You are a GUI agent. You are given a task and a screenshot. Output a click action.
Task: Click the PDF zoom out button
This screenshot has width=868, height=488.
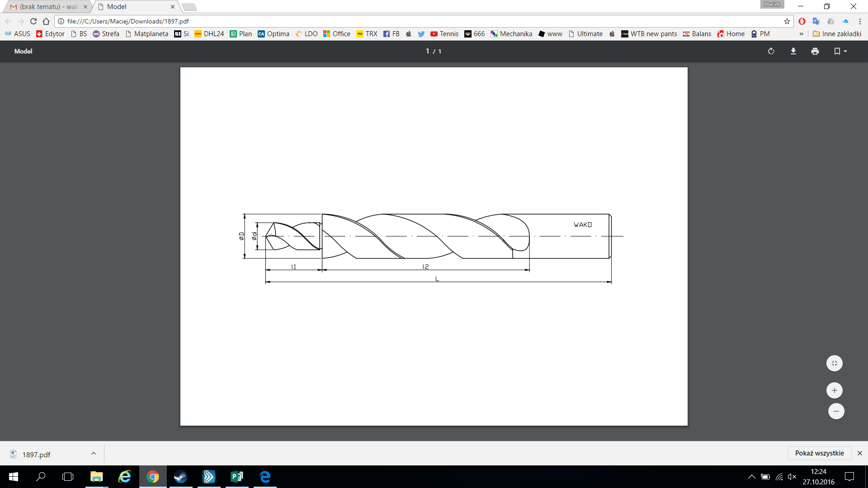835,412
